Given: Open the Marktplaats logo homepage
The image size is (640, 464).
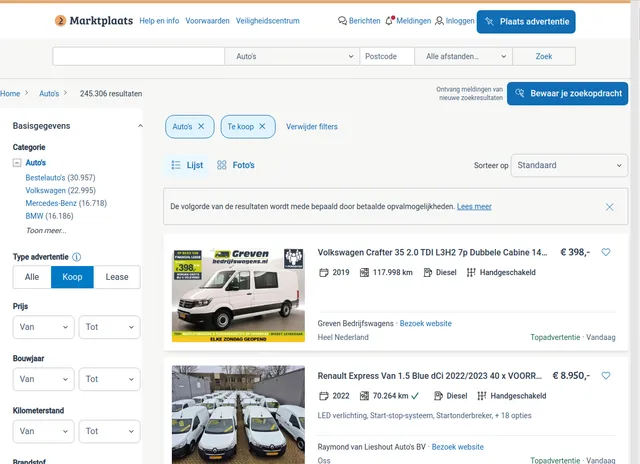Looking at the screenshot, I should 94,20.
